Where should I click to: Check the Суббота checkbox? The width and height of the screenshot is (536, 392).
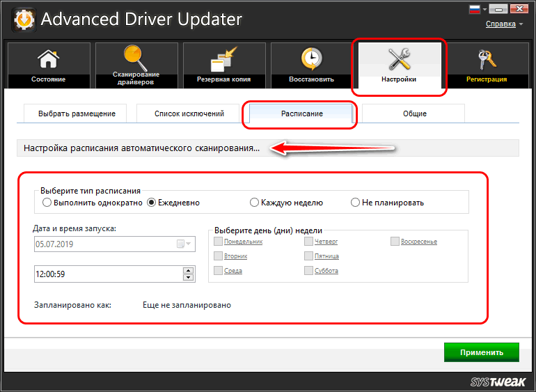pyautogui.click(x=308, y=271)
